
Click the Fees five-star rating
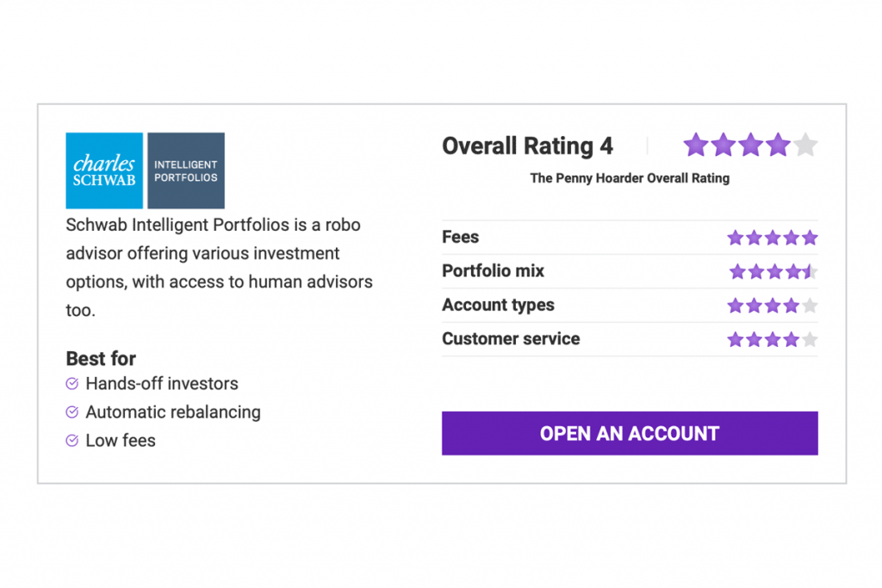click(x=772, y=238)
